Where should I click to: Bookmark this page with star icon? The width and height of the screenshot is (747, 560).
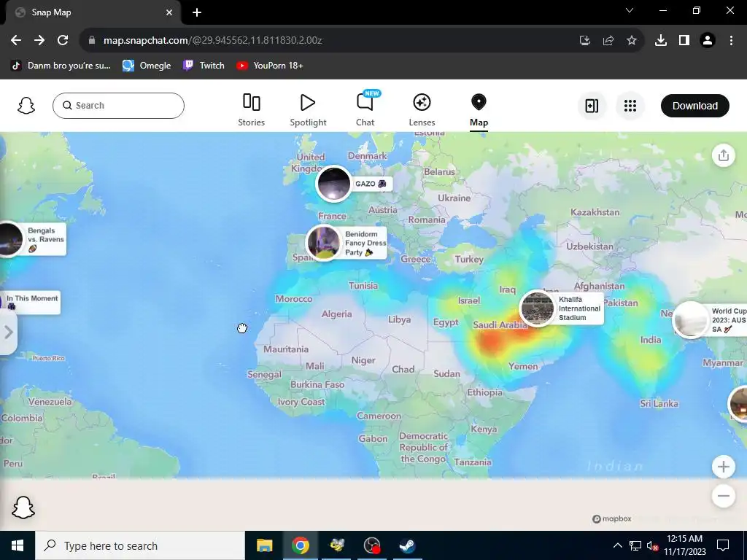point(631,41)
